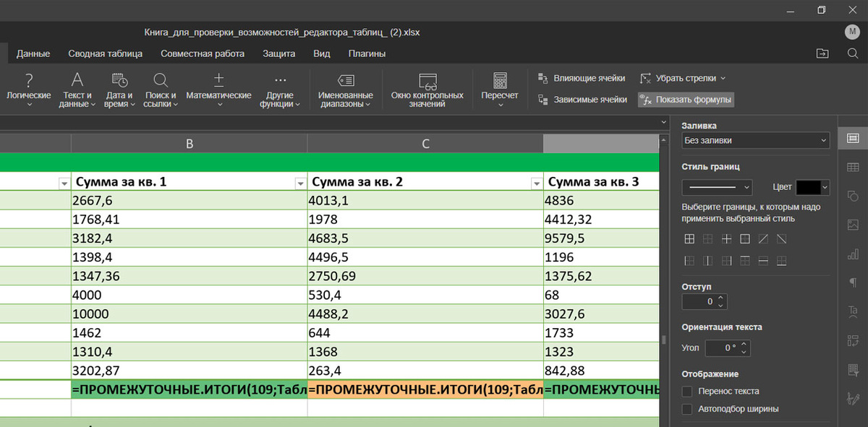
Task: Switch to the Совместная работа tab
Action: tap(203, 53)
